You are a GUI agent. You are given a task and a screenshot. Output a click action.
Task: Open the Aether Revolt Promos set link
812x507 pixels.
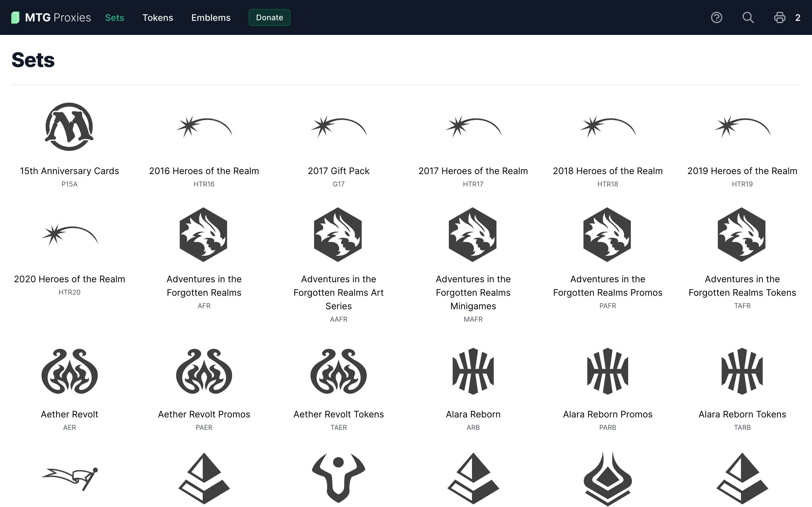coord(204,414)
